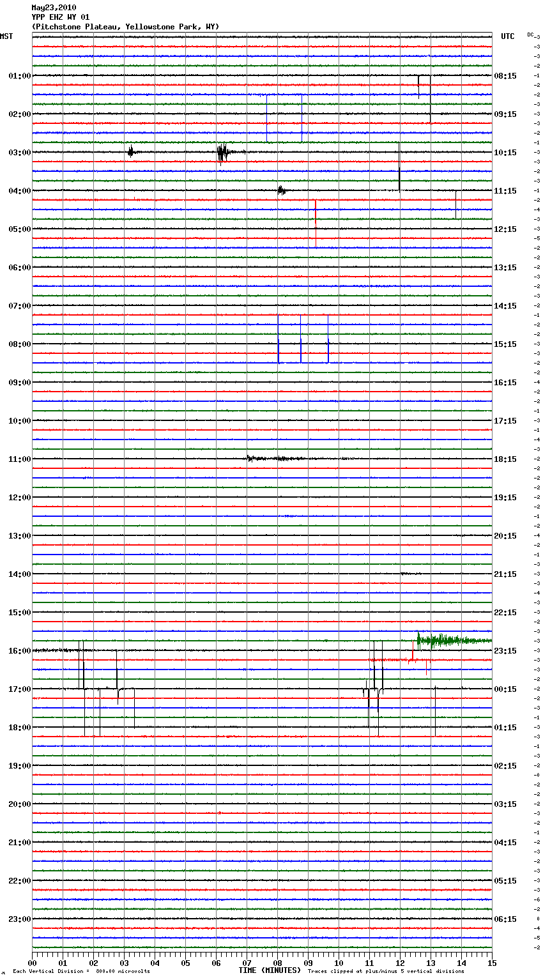Click the 21:15 UTC time label
This screenshot has height=980, width=543.
505,574
